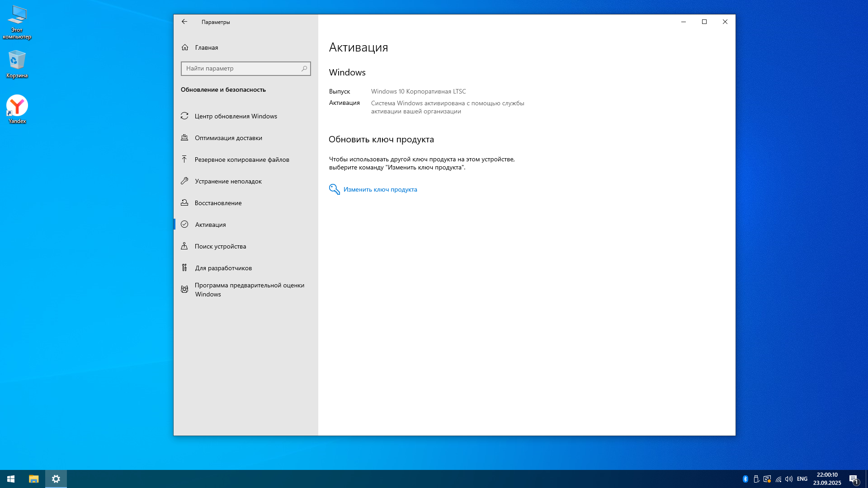The height and width of the screenshot is (488, 868).
Task: Click Settings gear on taskbar
Action: click(56, 479)
